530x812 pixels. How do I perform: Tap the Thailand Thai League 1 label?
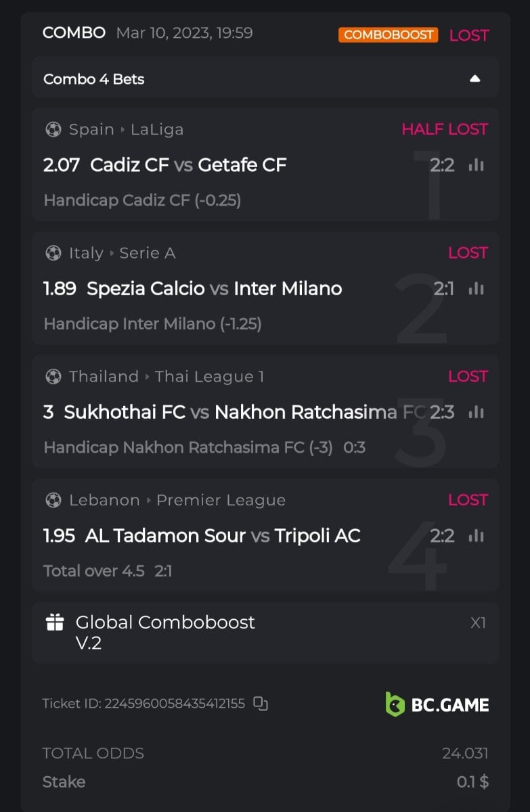coord(167,376)
